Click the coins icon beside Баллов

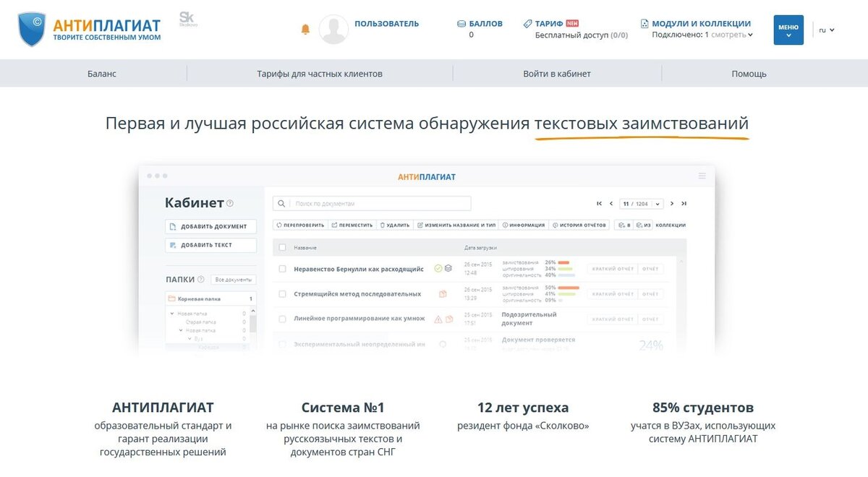coord(461,24)
